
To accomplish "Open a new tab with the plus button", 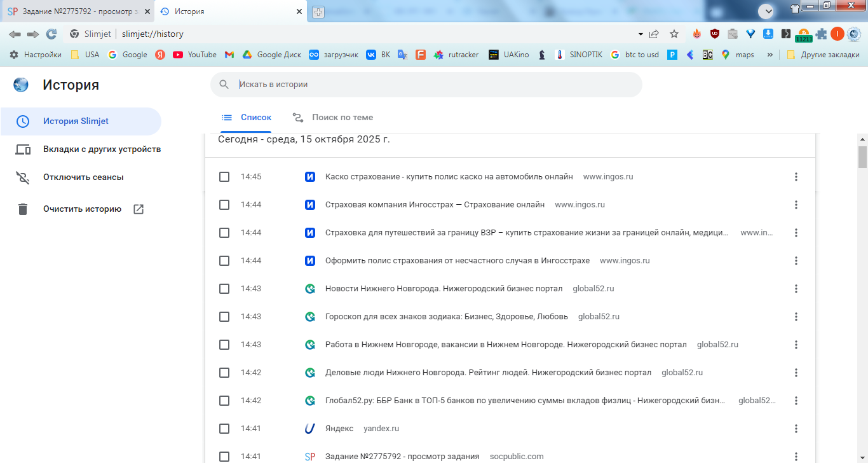I will pyautogui.click(x=318, y=12).
